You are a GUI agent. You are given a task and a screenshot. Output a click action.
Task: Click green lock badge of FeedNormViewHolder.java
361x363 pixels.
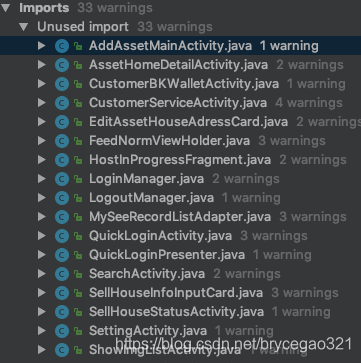78,141
